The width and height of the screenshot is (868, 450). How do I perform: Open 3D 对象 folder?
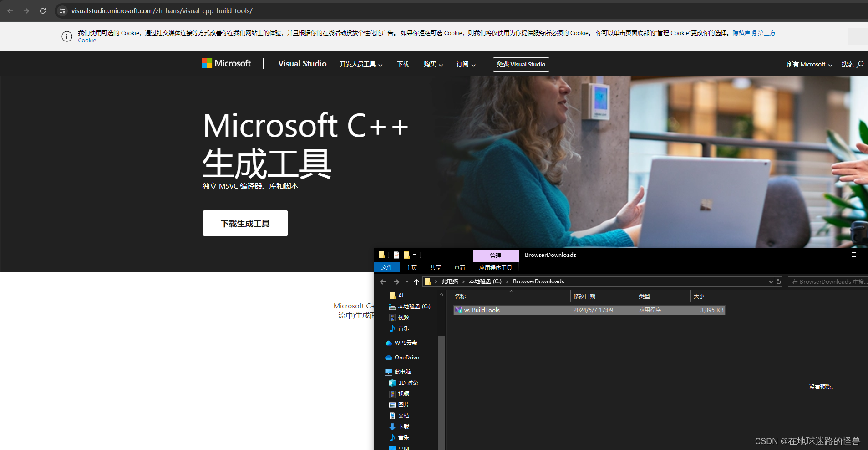(404, 383)
